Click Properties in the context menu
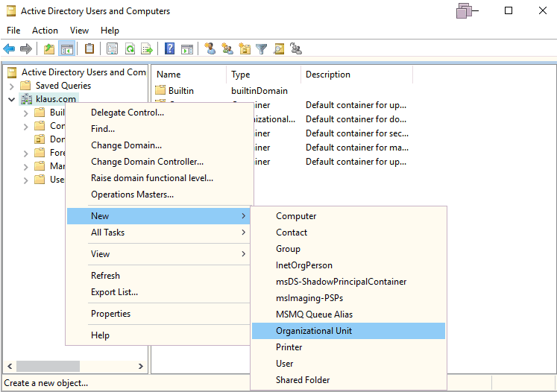This screenshot has width=557, height=392. click(110, 314)
